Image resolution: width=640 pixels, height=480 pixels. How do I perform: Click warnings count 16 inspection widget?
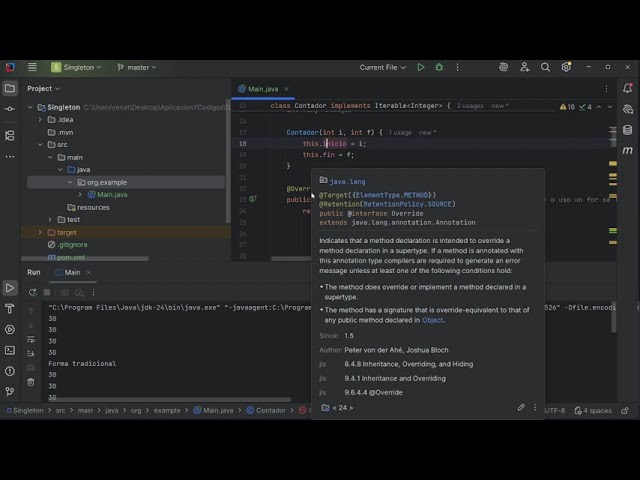(x=567, y=107)
